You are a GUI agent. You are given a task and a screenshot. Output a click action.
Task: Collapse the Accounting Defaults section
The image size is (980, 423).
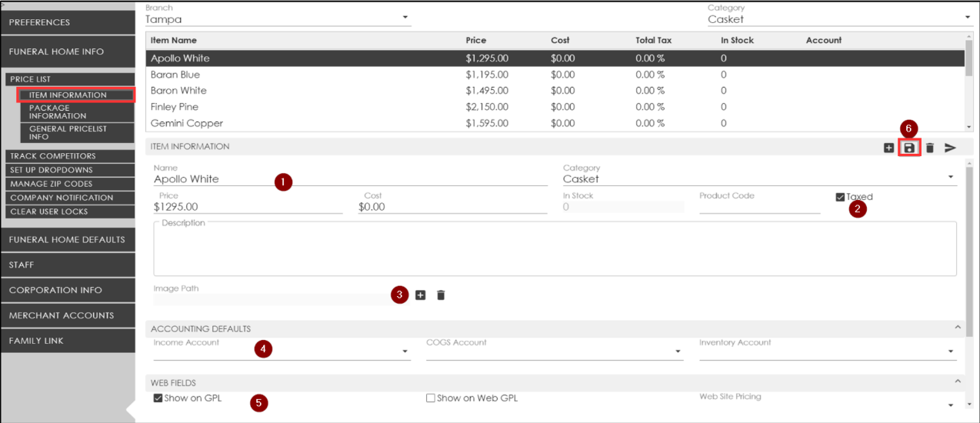[x=958, y=328]
